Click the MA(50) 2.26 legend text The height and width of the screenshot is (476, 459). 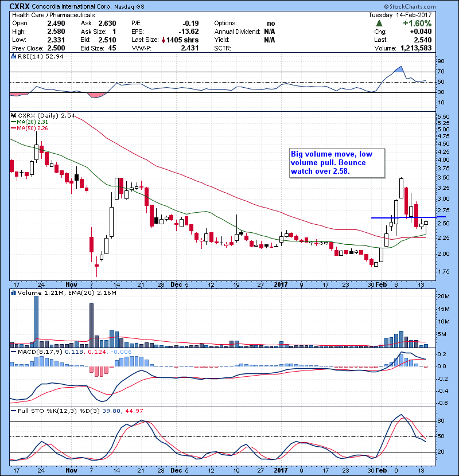[x=32, y=128]
